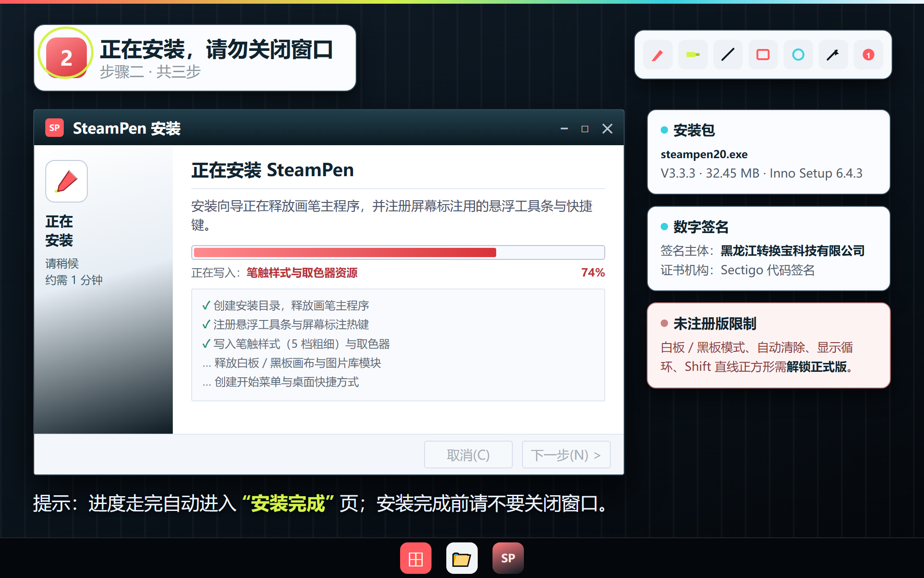The image size is (924, 578).
Task: Click the 黑龙江转换宝科技有限公司 signer name
Action: tap(793, 251)
